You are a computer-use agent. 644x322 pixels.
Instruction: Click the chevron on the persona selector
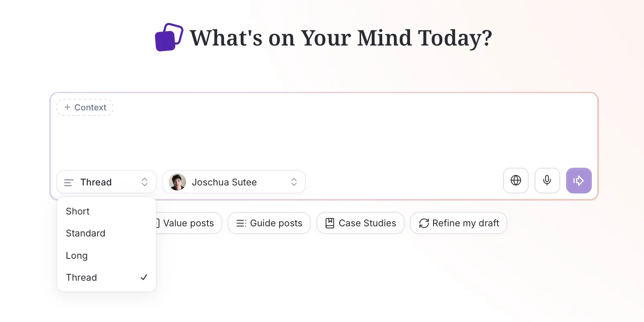(x=294, y=182)
